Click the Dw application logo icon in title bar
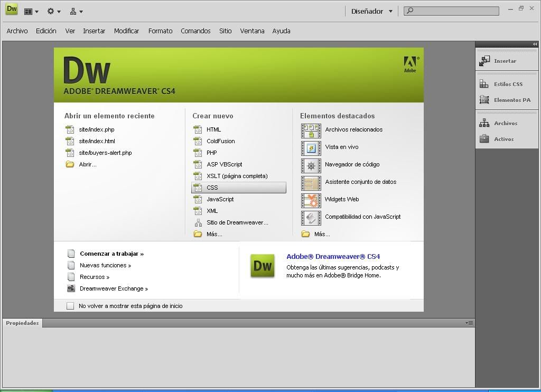 [12, 10]
